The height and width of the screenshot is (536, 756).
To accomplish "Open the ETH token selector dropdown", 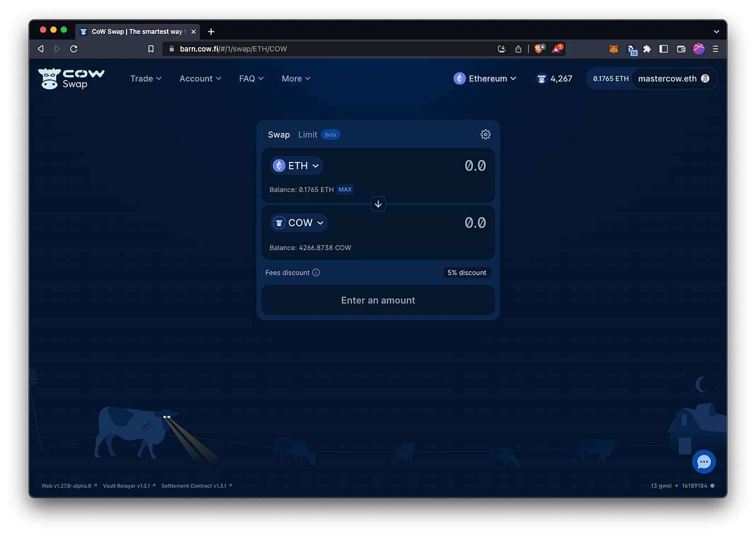I will pos(295,165).
